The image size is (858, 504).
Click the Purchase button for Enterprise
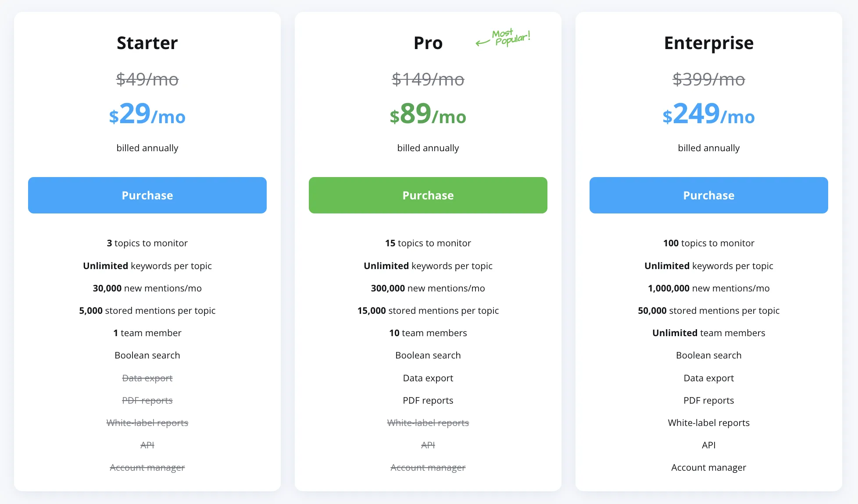click(708, 195)
